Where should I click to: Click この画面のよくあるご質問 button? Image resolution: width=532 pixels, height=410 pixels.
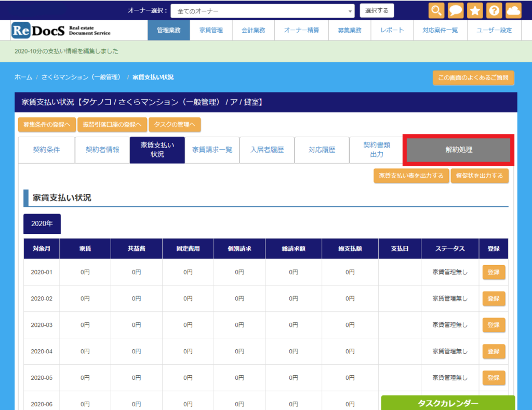[473, 78]
